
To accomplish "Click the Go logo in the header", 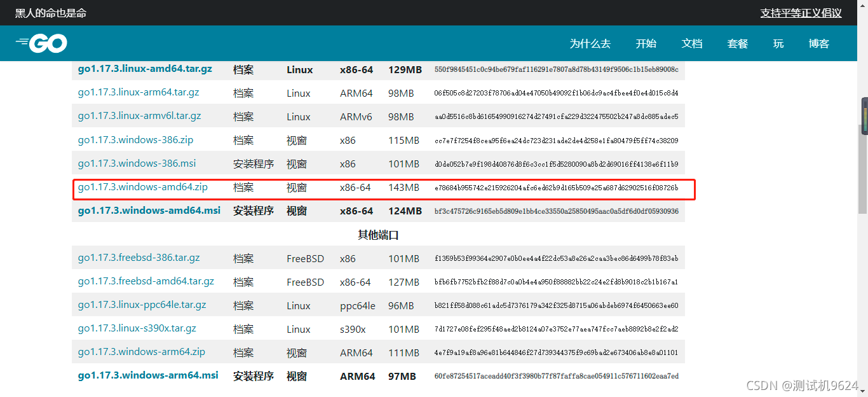I will coord(41,43).
